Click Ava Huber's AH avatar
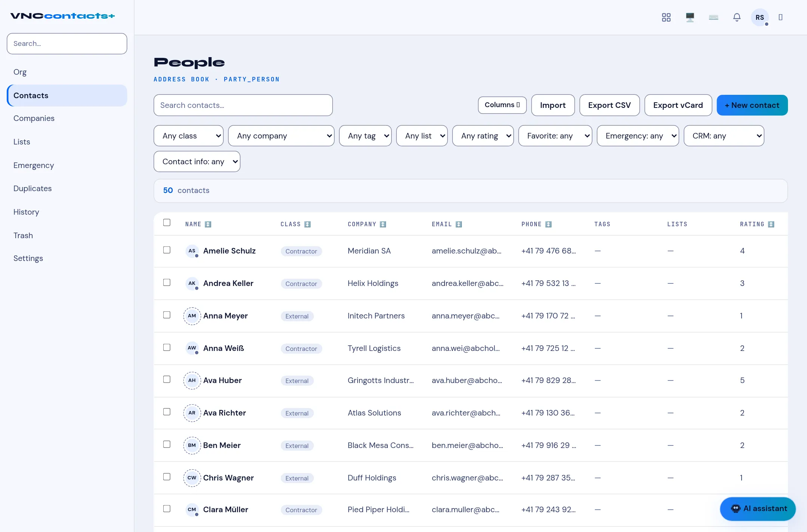Viewport: 807px width, 532px height. [x=192, y=380]
